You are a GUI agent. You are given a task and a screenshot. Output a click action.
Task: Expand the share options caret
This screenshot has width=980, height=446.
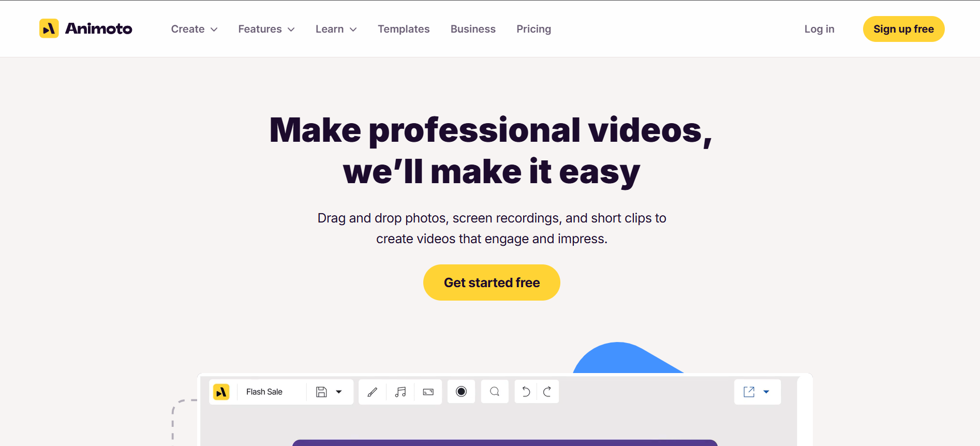coord(766,392)
